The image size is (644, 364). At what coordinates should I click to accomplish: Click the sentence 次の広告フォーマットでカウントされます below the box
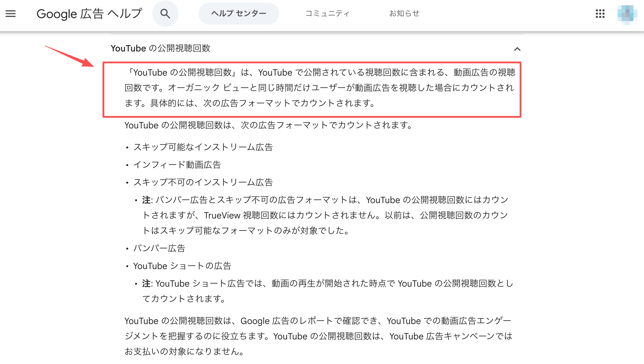pos(268,125)
